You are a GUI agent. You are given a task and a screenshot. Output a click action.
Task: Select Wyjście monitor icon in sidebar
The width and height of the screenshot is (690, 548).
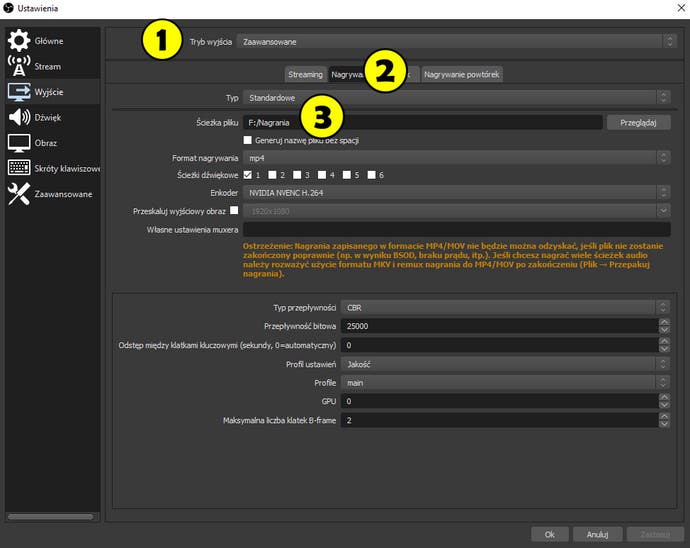coord(18,92)
